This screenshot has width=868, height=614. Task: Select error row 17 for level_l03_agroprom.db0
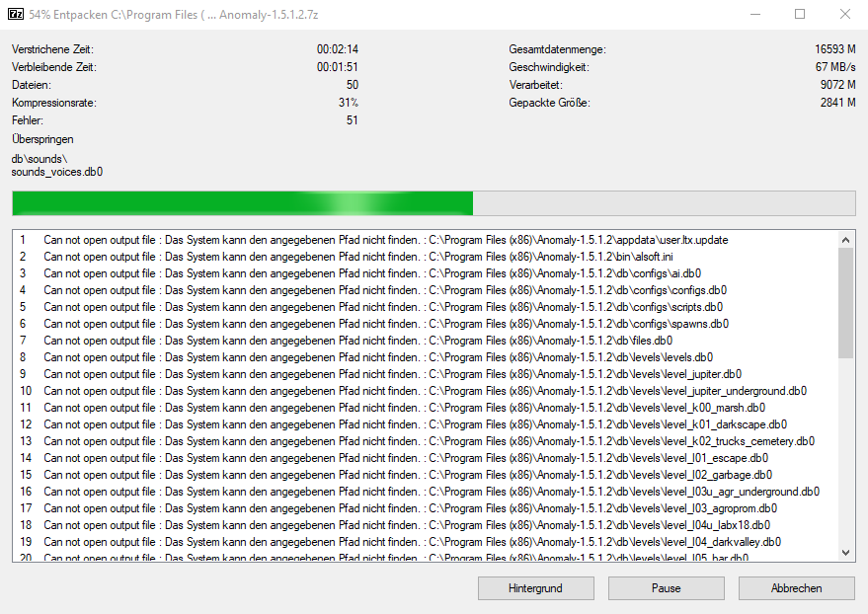coord(426,508)
